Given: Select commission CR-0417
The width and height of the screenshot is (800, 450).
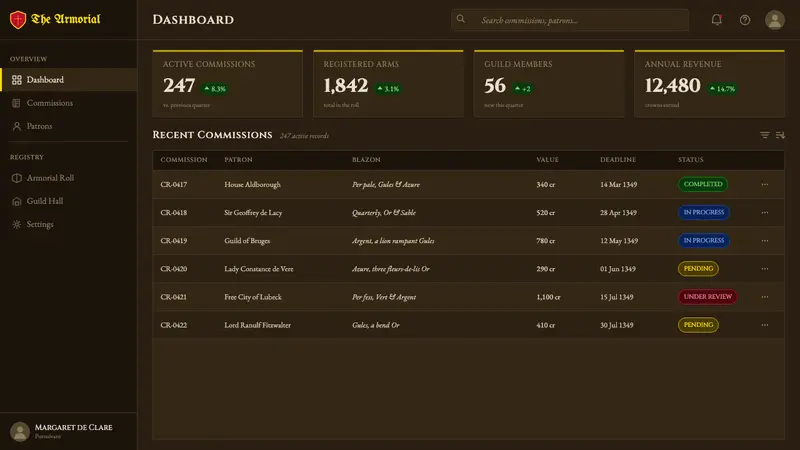Looking at the screenshot, I should [173, 184].
